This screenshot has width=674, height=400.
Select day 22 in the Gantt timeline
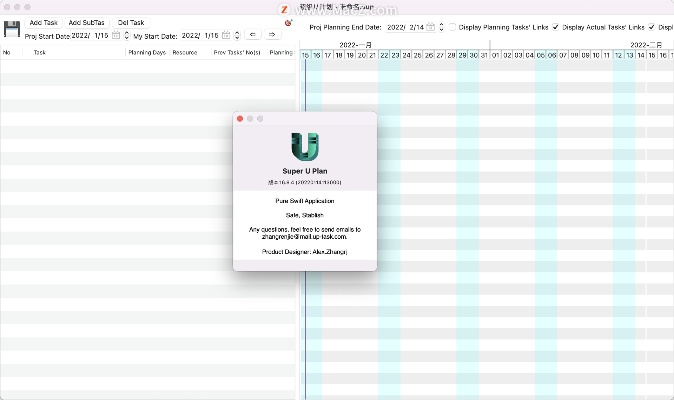(x=384, y=55)
